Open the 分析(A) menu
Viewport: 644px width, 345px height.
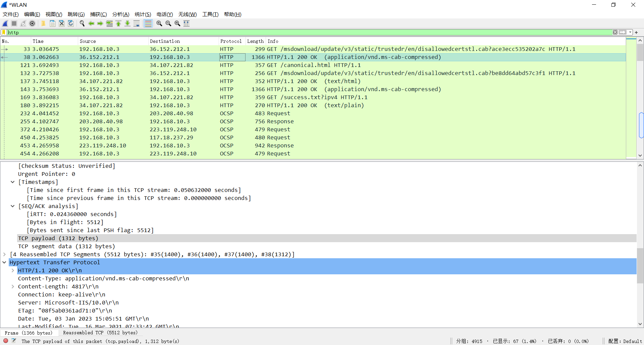[120, 14]
